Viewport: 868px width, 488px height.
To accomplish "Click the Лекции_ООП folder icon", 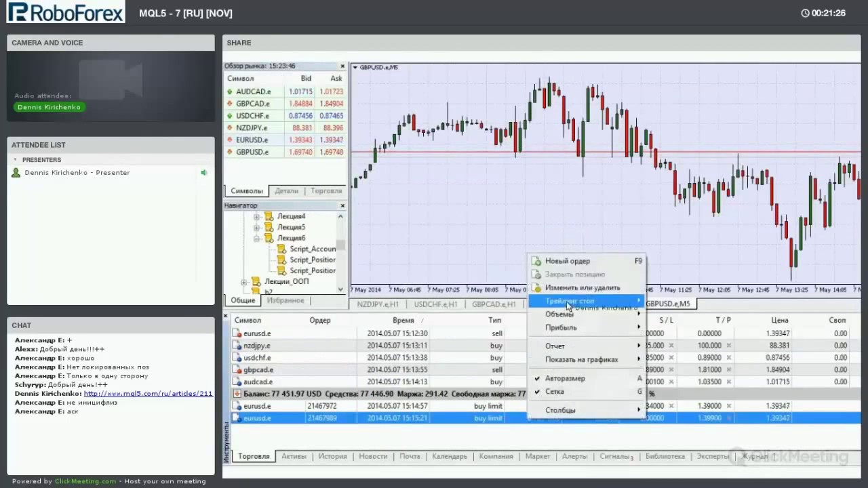I will click(x=256, y=281).
